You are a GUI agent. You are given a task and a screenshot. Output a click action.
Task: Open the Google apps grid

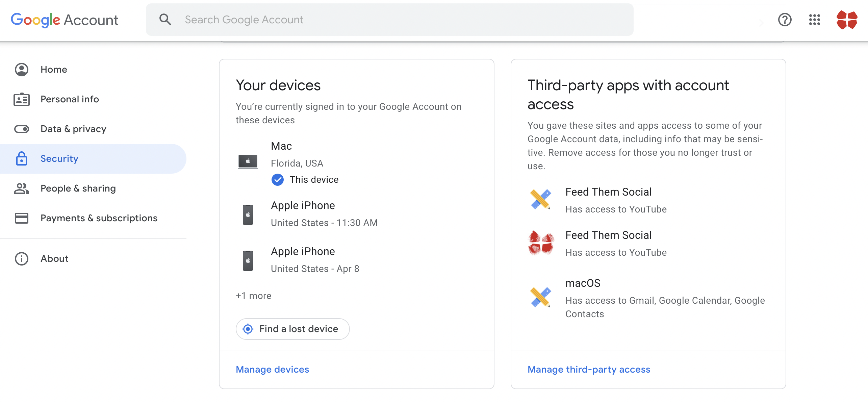coord(814,20)
